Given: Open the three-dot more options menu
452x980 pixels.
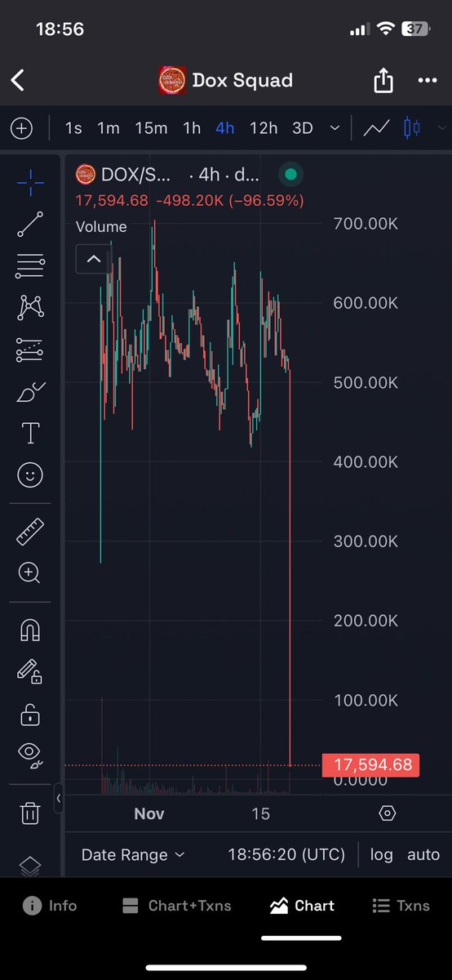Looking at the screenshot, I should pyautogui.click(x=428, y=80).
